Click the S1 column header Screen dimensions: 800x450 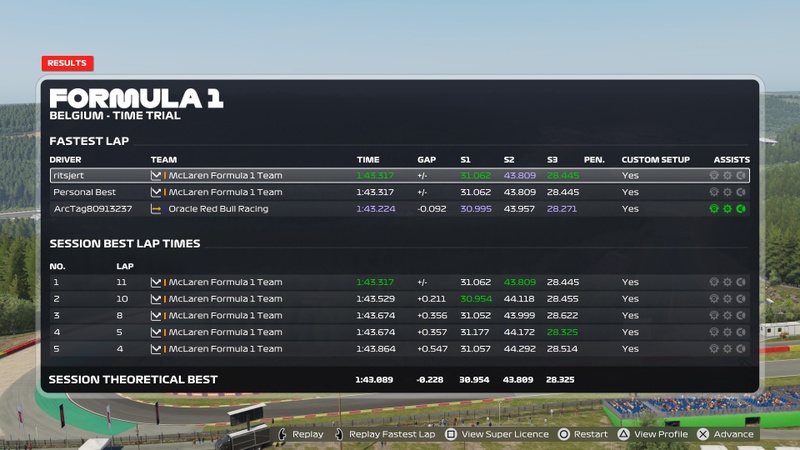[x=465, y=160]
